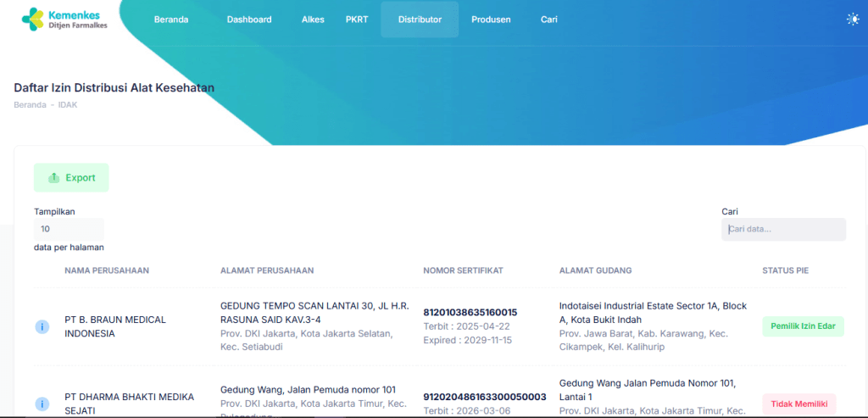Go to the Dashboard menu
The height and width of the screenshot is (418, 868).
[249, 20]
